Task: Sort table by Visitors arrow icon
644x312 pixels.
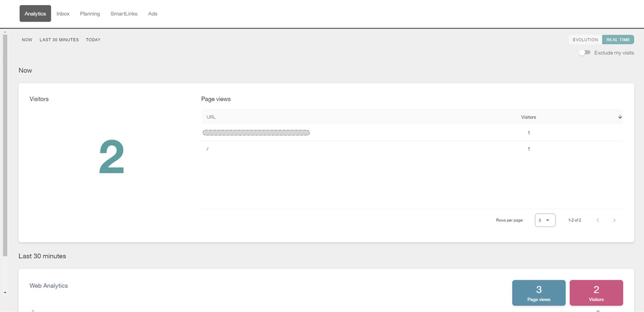Action: tap(620, 117)
